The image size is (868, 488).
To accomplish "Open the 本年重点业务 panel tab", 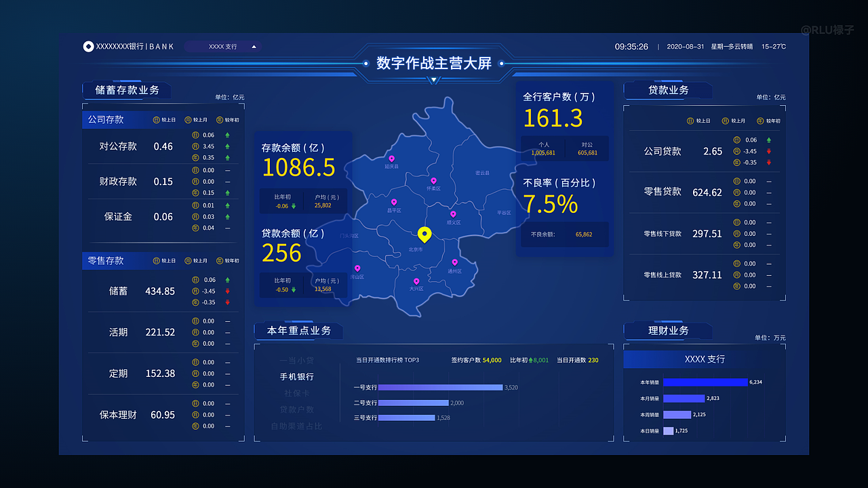I will (x=298, y=331).
